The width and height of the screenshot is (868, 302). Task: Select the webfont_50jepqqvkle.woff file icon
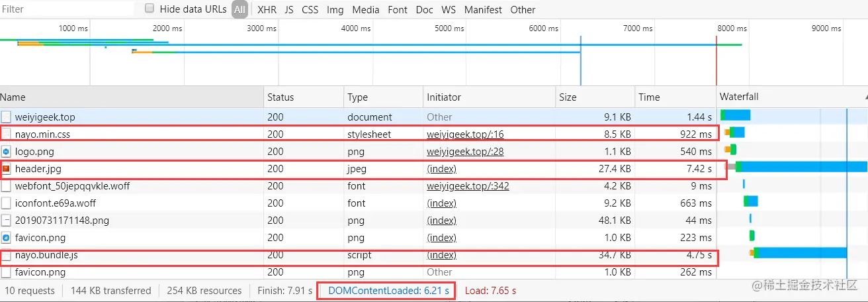coord(6,185)
